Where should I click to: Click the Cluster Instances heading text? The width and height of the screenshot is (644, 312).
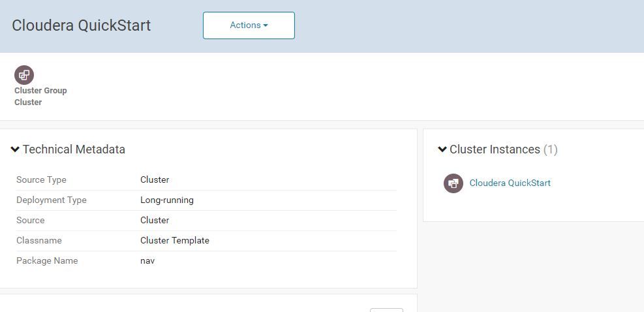[495, 149]
